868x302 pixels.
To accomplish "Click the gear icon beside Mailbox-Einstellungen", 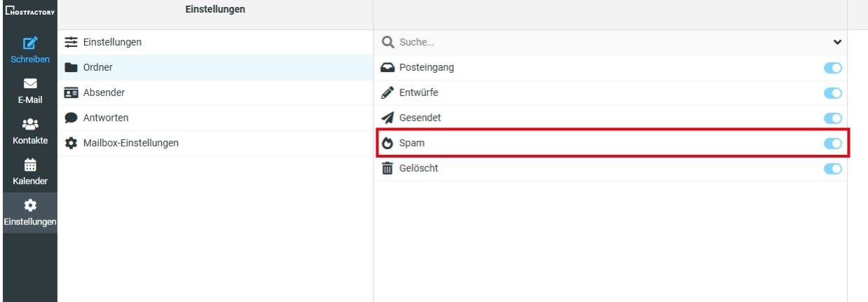I will [71, 143].
